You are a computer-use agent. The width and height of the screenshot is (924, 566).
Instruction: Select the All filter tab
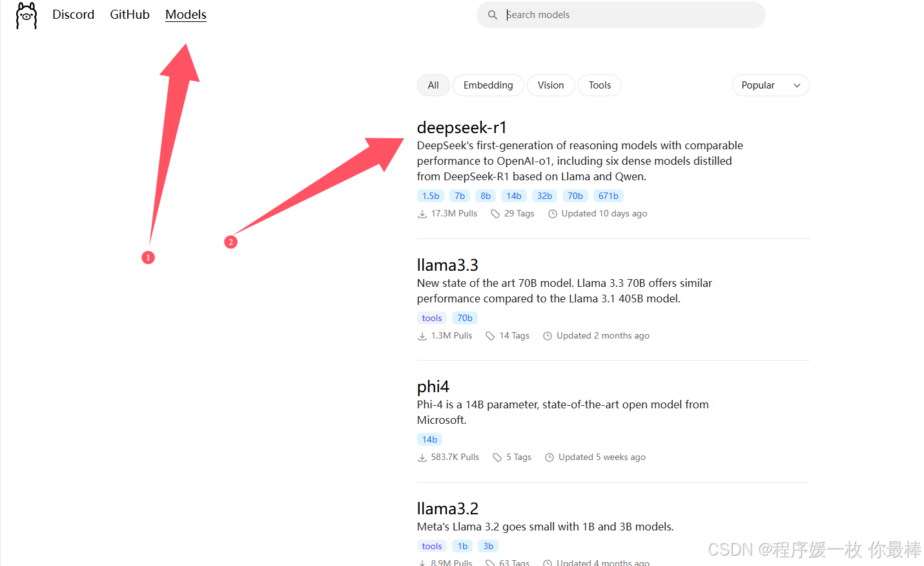[x=433, y=85]
